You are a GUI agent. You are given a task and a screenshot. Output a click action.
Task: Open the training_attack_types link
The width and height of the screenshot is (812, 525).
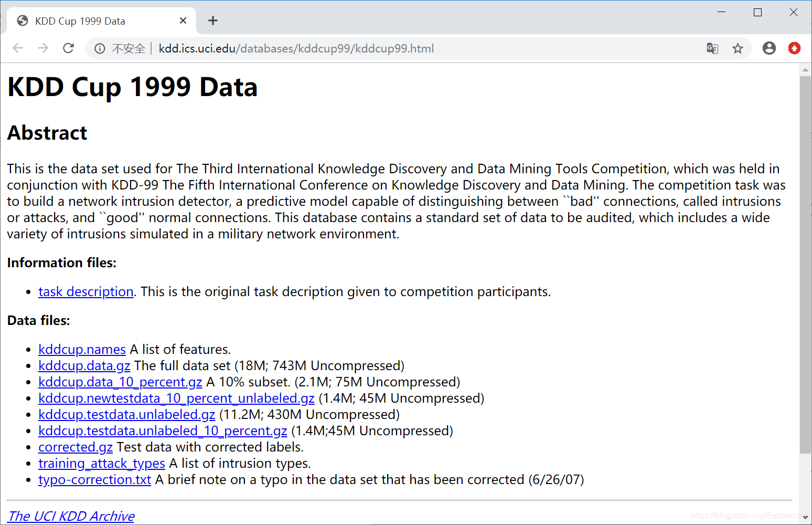click(x=102, y=464)
